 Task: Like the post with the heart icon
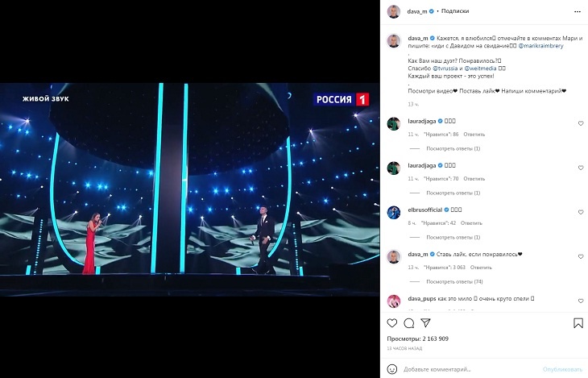pyautogui.click(x=392, y=323)
